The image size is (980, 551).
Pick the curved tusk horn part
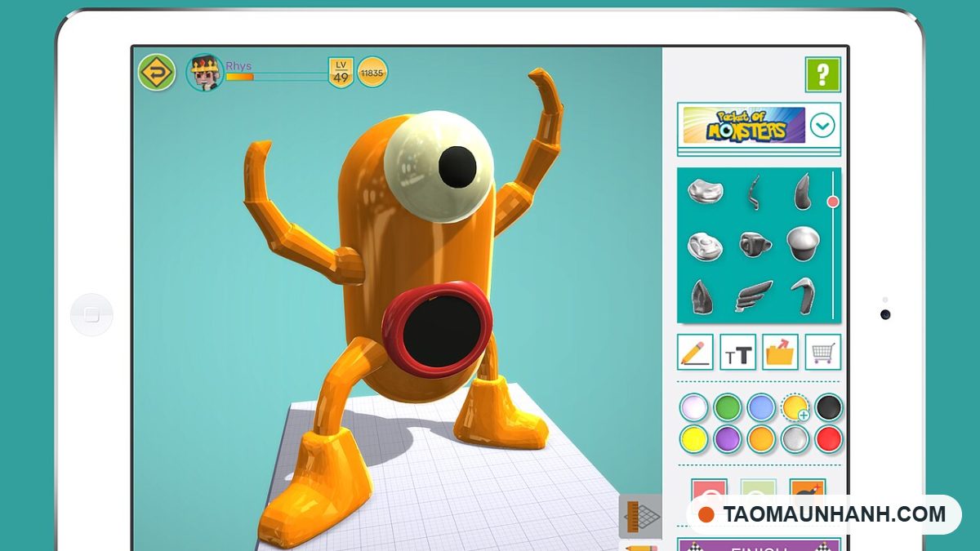803,190
